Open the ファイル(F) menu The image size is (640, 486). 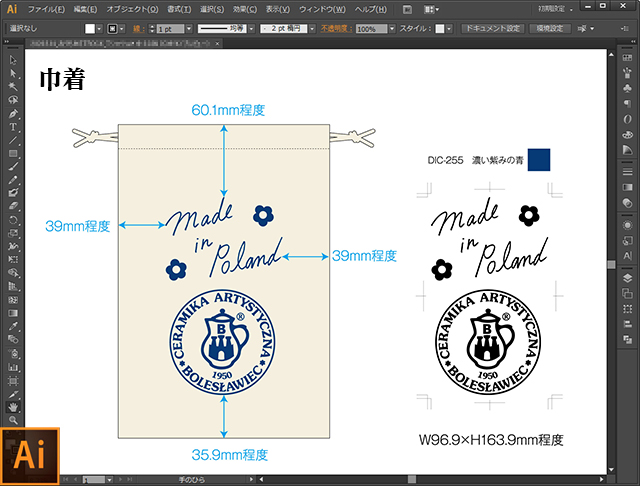coord(46,9)
